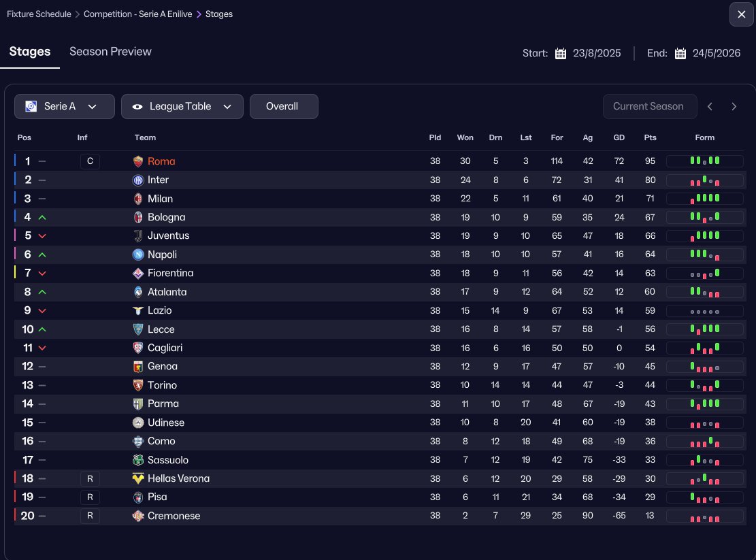The height and width of the screenshot is (560, 756).
Task: Open the Start date calendar icon
Action: [x=560, y=54]
